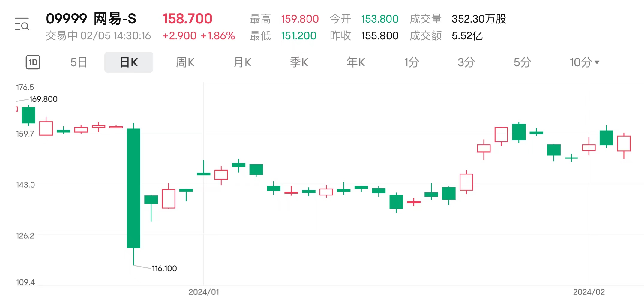Select the 1分 one-minute chart

412,62
